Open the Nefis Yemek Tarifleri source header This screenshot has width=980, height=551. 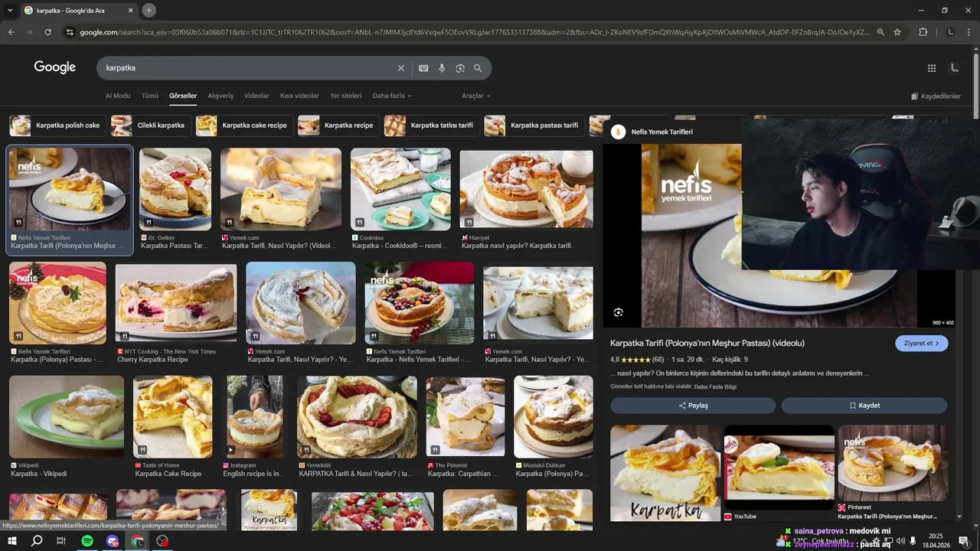point(652,132)
